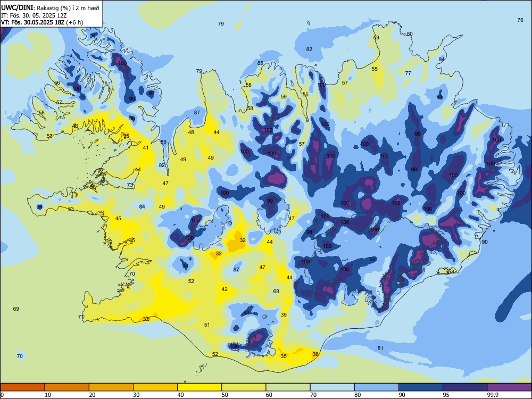
Task: Select the purple legend swatch above 99.9
Action: [x=509, y=387]
